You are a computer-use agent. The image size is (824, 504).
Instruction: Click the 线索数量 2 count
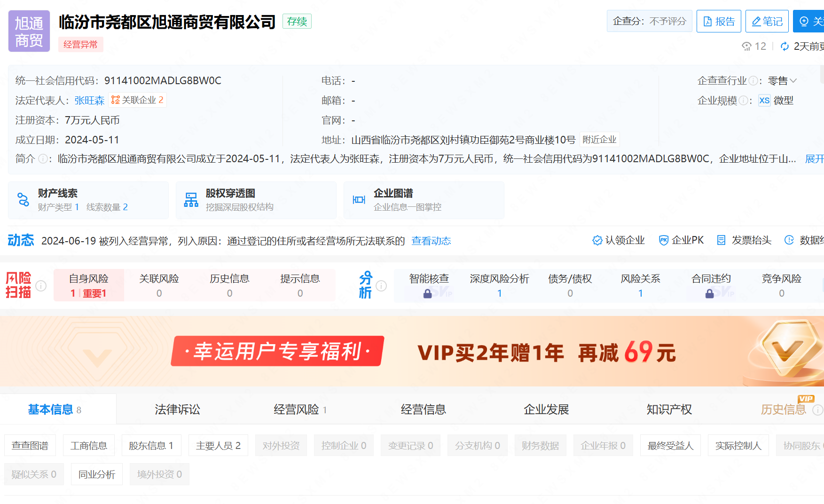(107, 207)
